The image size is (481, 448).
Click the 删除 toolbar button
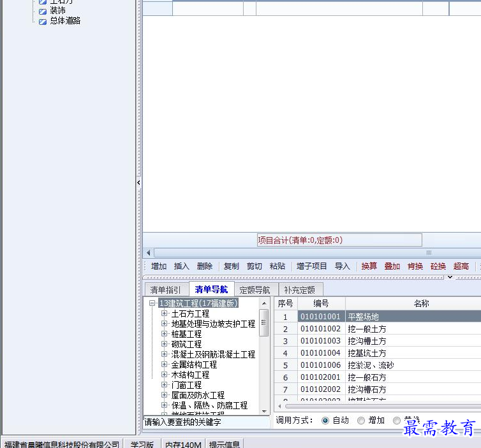(205, 266)
